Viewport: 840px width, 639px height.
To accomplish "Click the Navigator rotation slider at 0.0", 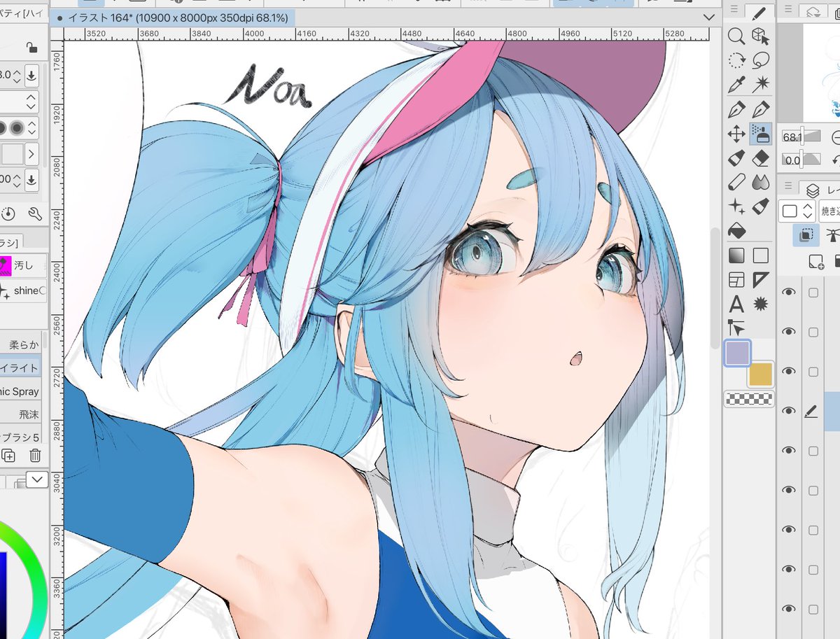I will coord(802,160).
